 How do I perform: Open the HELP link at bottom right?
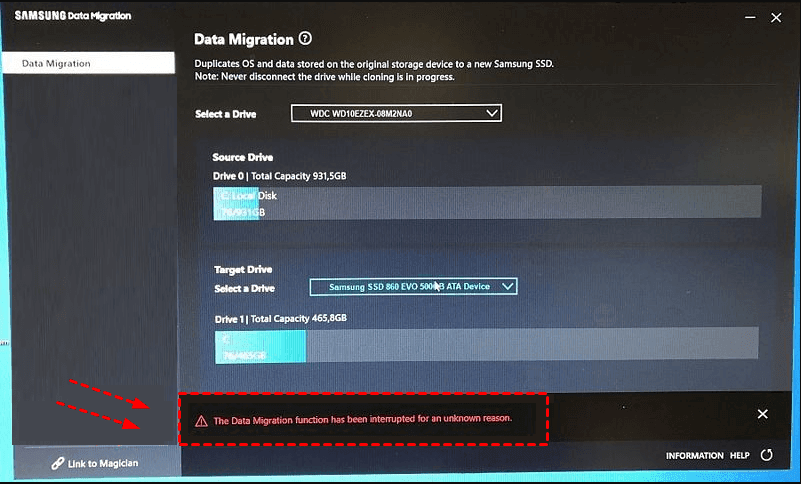(x=739, y=455)
